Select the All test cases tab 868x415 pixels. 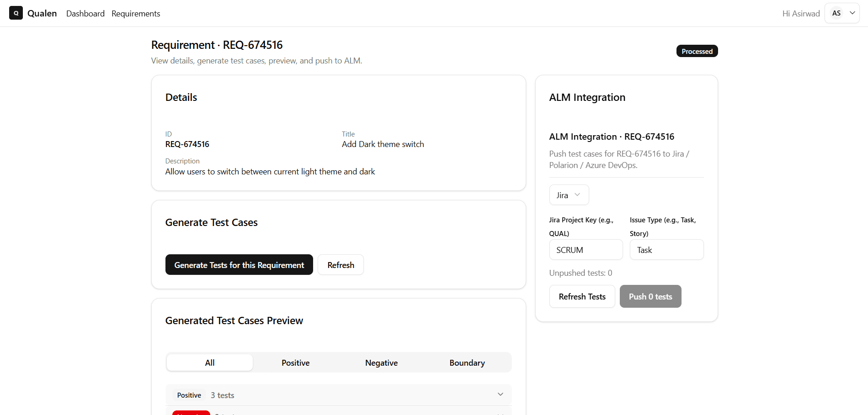click(x=210, y=362)
